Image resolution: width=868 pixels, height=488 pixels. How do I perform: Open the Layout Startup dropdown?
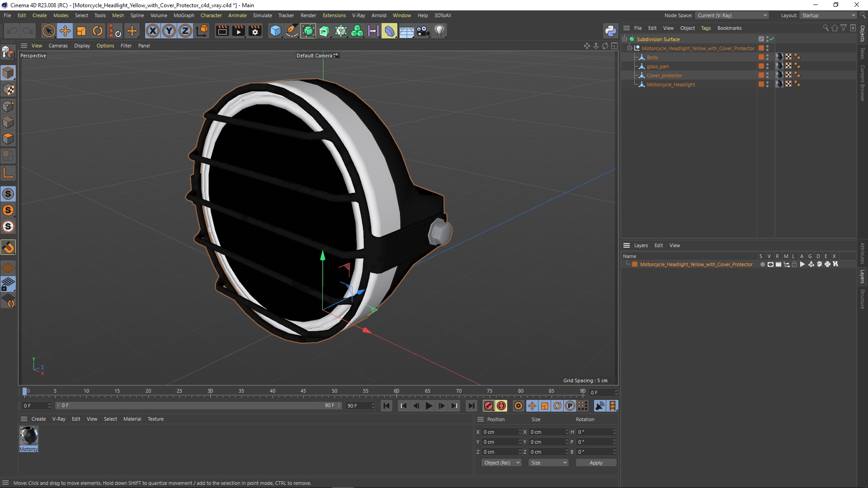[x=828, y=15]
